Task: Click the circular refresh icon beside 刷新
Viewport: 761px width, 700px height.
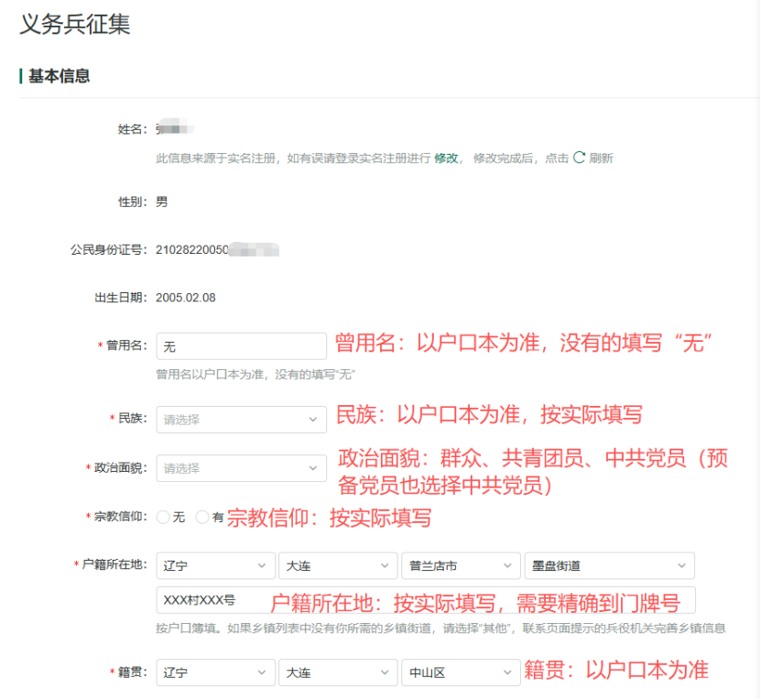Action: (579, 158)
